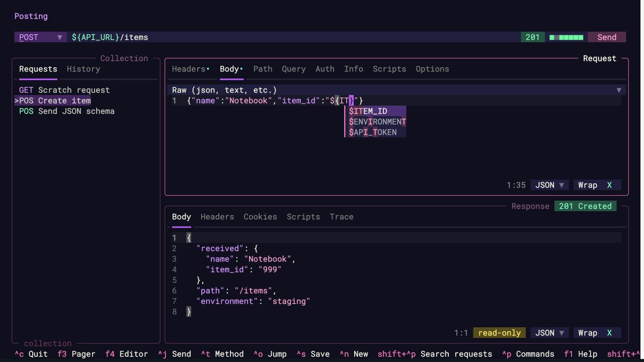Viewport: 644px width, 362px height.
Task: Click Search requests shortcut in footer
Action: tap(435, 354)
